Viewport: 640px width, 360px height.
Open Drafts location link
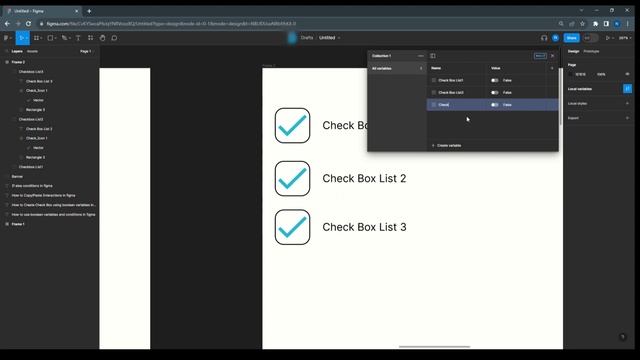click(x=307, y=38)
